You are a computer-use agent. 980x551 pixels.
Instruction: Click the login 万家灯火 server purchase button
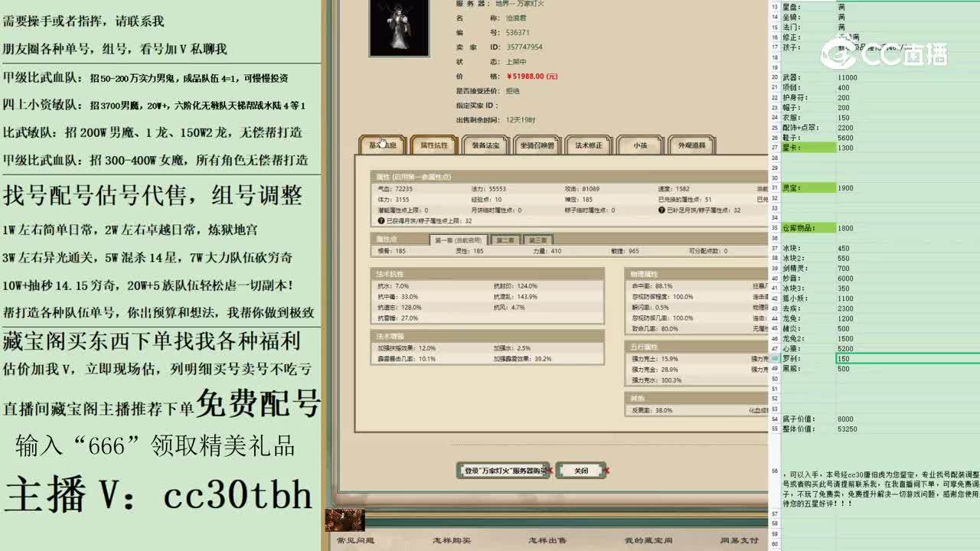(503, 471)
